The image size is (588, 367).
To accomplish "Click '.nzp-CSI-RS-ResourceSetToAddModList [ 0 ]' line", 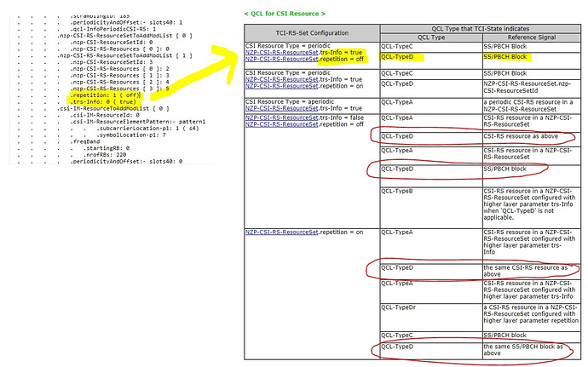I will pyautogui.click(x=124, y=36).
